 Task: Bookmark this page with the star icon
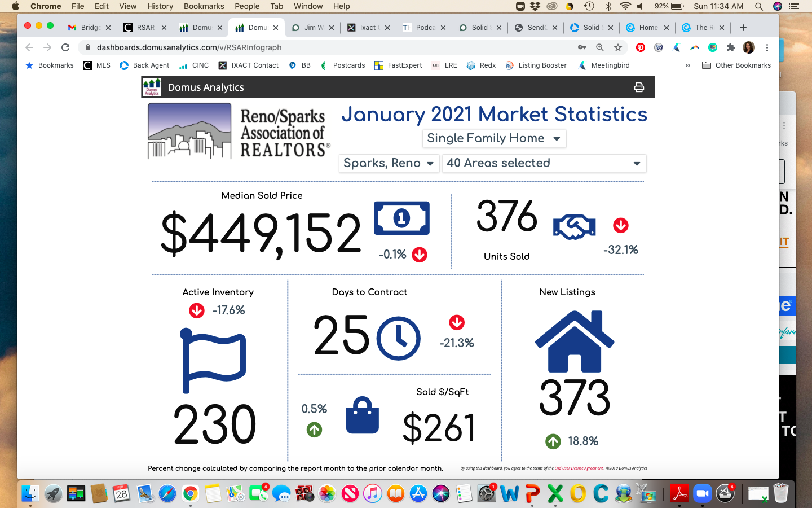[618, 47]
